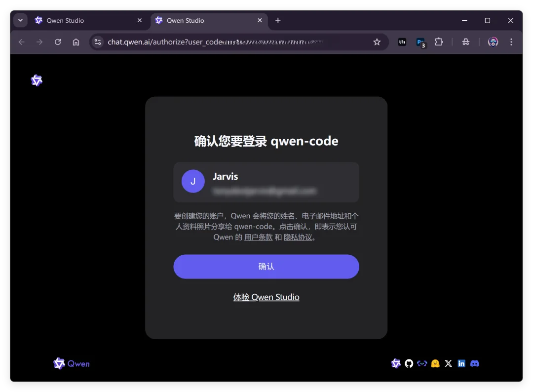Viewport: 533px width, 392px height.
Task: Bookmark this page with the star icon
Action: coord(377,42)
